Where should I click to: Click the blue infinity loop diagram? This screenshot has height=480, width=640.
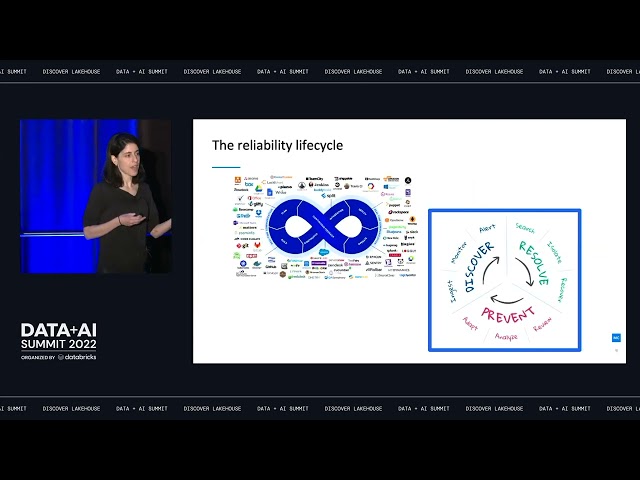pos(324,227)
